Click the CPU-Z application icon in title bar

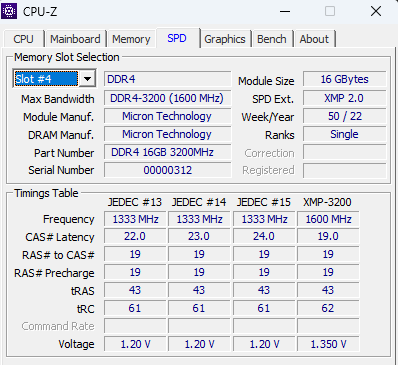click(x=9, y=11)
